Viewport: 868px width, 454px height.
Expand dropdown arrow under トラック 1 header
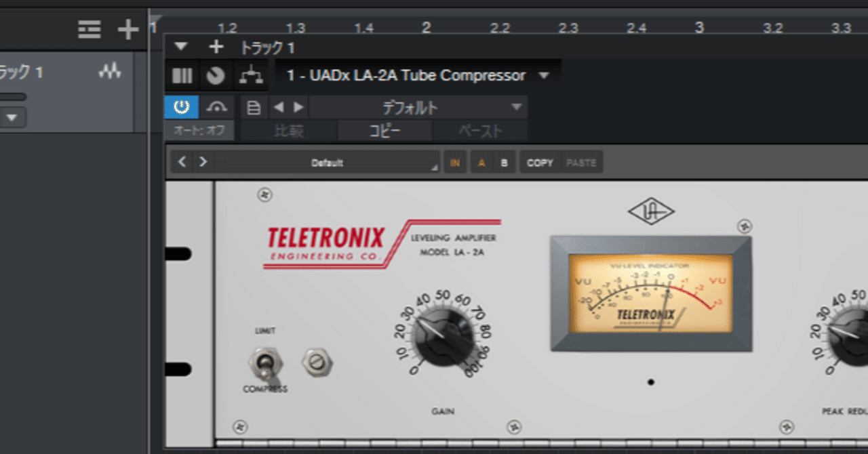[x=13, y=118]
